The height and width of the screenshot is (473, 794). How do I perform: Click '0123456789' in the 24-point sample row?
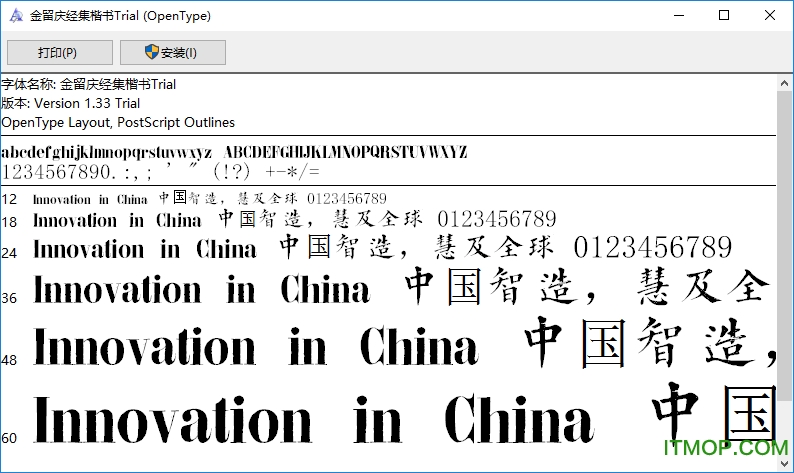click(653, 248)
